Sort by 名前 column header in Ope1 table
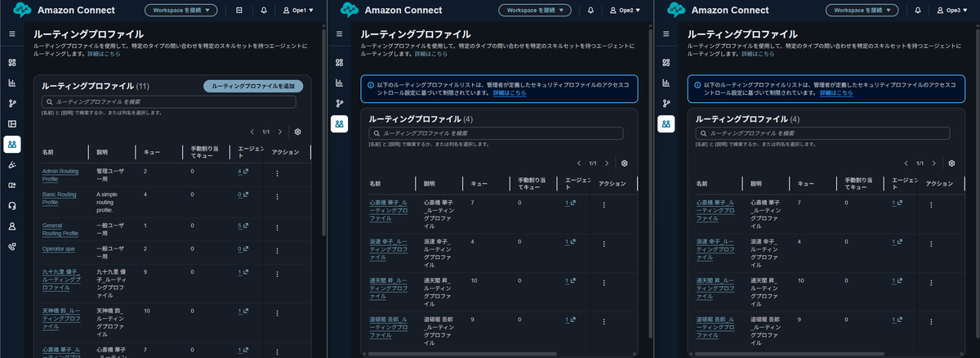The width and height of the screenshot is (980, 358). pyautogui.click(x=47, y=152)
